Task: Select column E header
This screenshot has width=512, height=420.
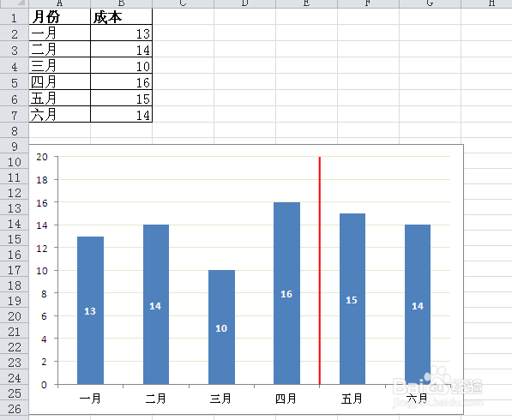Action: pos(306,3)
